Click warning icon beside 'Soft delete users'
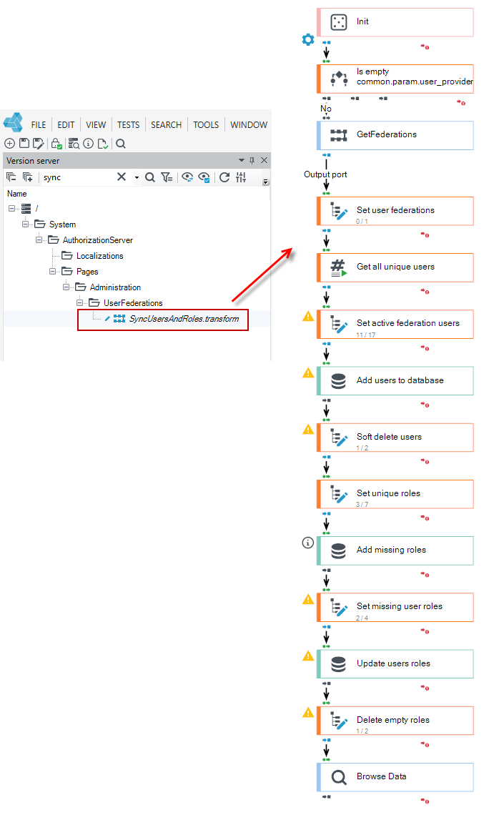This screenshot has height=815, width=504. [308, 430]
